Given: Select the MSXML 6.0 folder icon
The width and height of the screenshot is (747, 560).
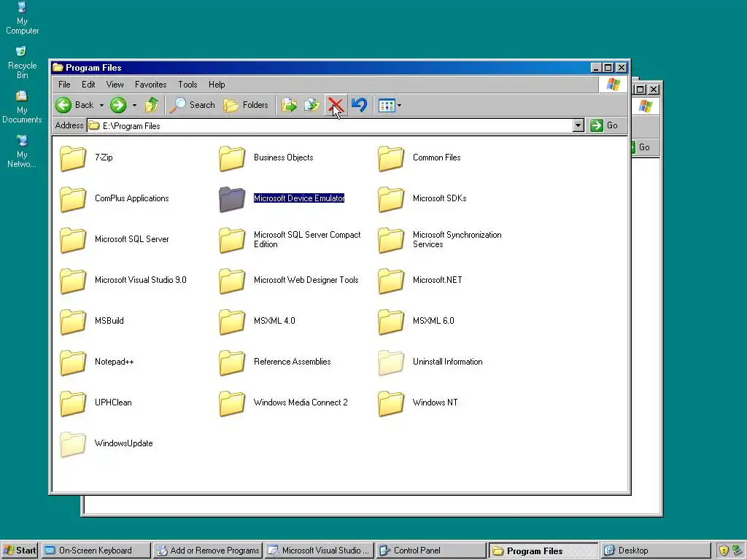Looking at the screenshot, I should [391, 322].
